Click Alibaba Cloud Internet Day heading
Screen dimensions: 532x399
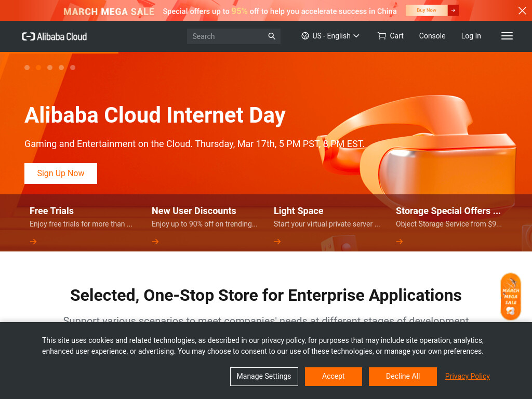[x=155, y=115]
